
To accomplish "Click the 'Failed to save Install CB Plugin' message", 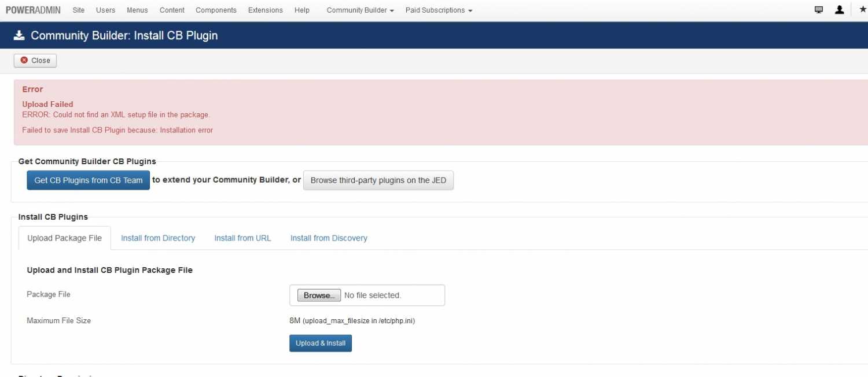I will coord(117,130).
